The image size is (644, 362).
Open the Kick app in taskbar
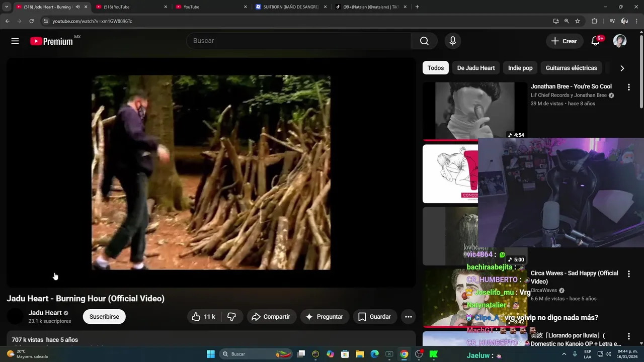click(x=433, y=354)
